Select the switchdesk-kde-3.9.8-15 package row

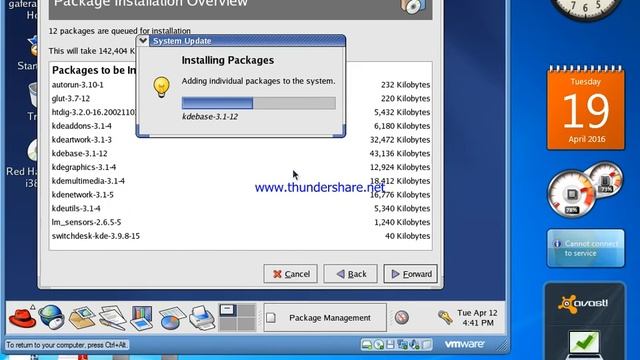click(x=241, y=236)
